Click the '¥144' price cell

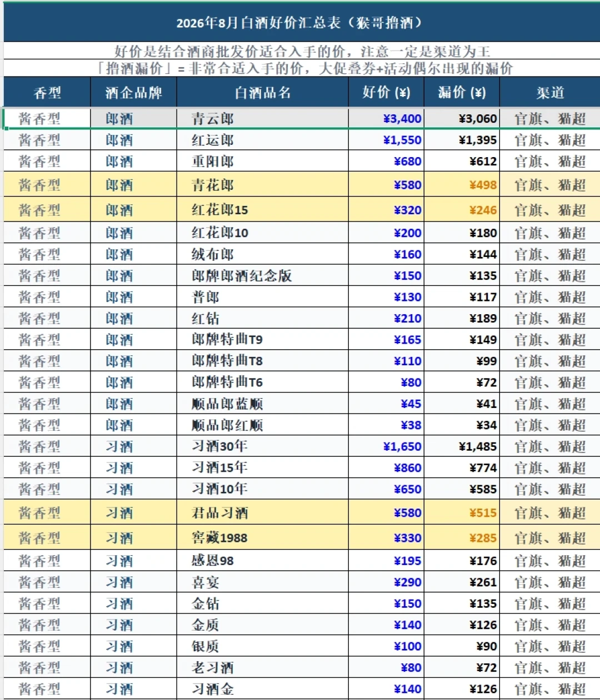[x=462, y=254]
